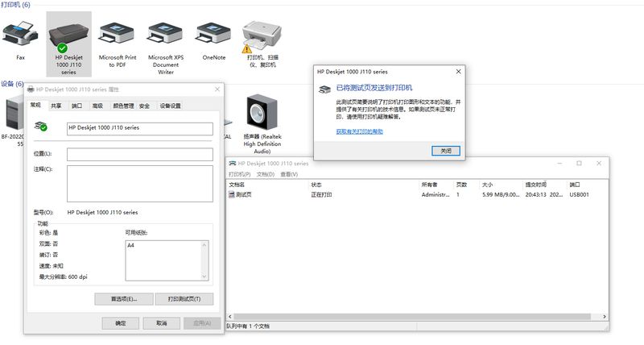Image resolution: width=644 pixels, height=345 pixels.
Task: Click the Realtek speaker device icon
Action: (262, 113)
